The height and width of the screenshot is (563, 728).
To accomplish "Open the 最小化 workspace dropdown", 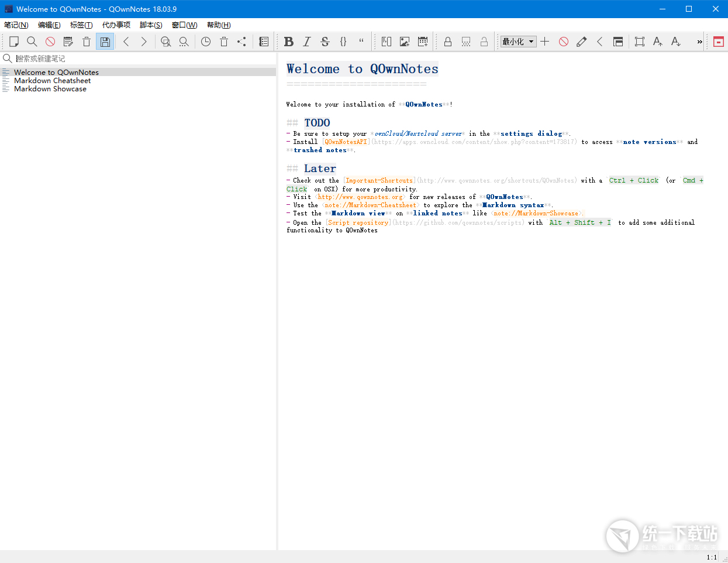I will (x=518, y=42).
